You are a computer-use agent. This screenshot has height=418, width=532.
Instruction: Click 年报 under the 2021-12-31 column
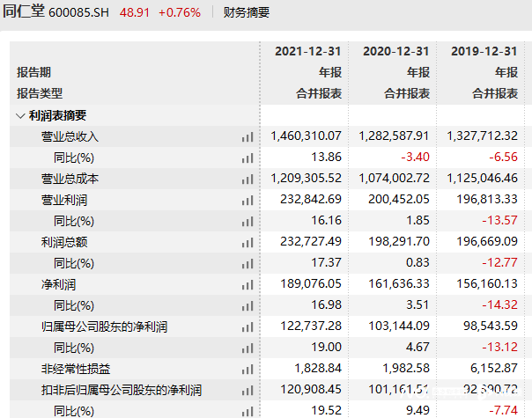[x=330, y=72]
